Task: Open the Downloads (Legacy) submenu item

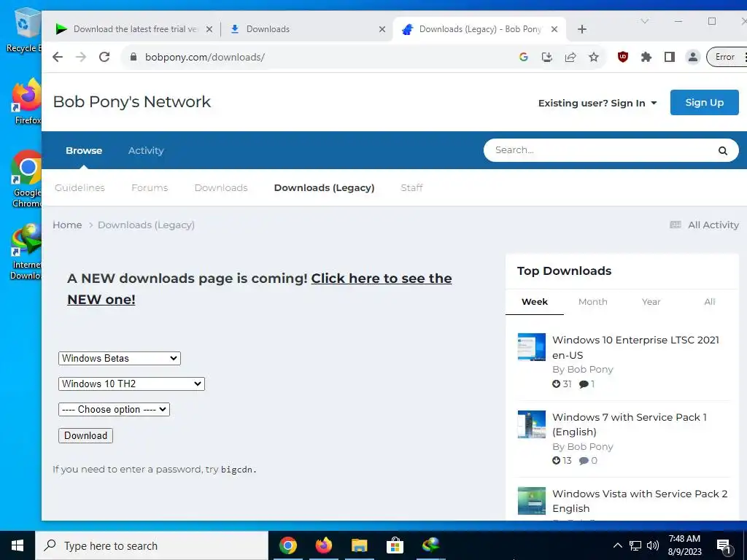Action: pos(324,187)
